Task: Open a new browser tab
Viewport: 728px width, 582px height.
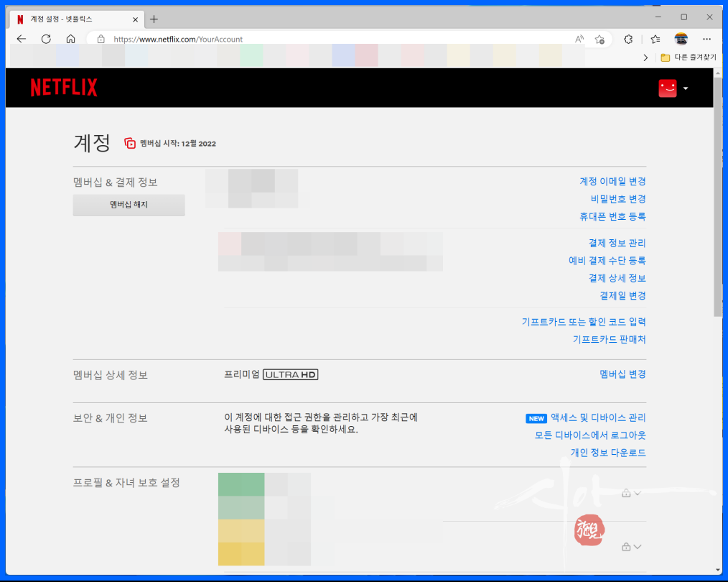Action: point(154,19)
